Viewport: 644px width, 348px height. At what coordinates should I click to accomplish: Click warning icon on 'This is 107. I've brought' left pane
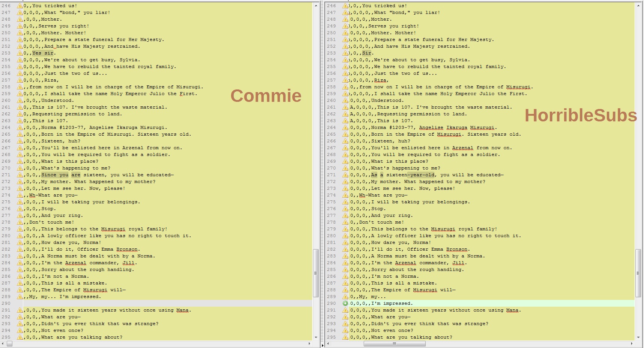click(x=20, y=107)
